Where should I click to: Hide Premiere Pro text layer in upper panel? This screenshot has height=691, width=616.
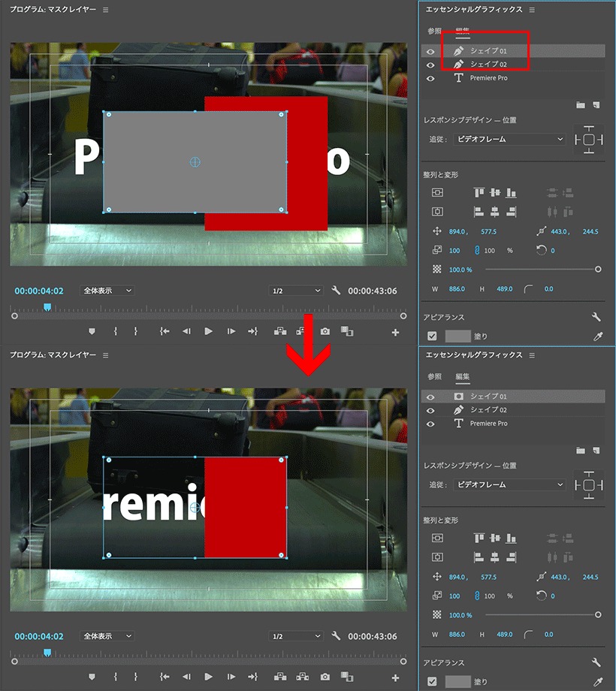(x=430, y=78)
